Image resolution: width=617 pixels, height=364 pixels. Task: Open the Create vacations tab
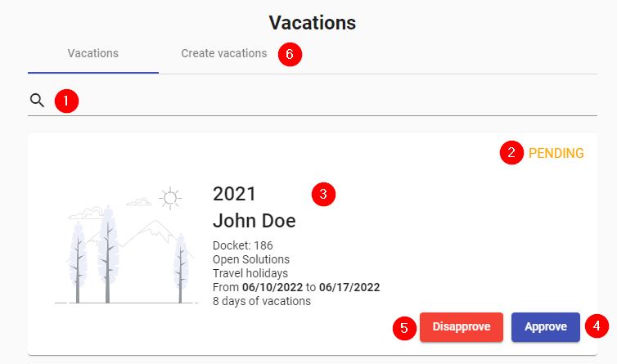point(223,53)
